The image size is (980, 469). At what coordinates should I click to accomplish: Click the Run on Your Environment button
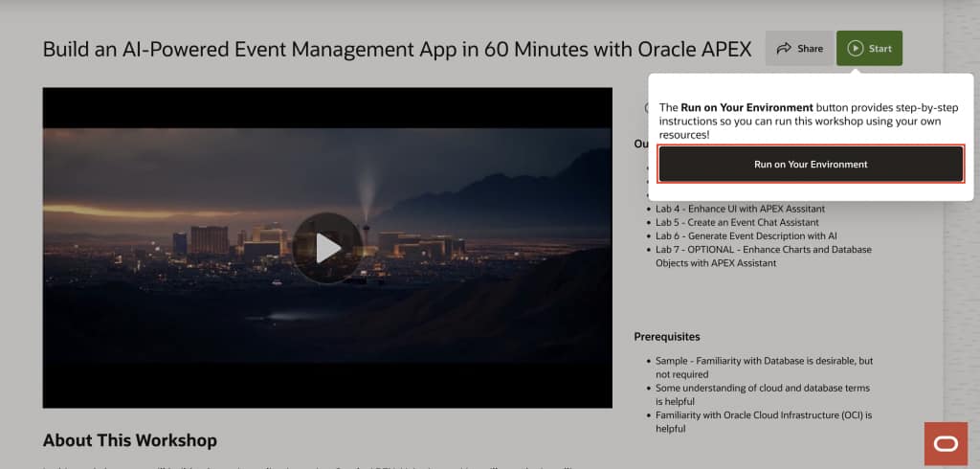click(x=811, y=165)
